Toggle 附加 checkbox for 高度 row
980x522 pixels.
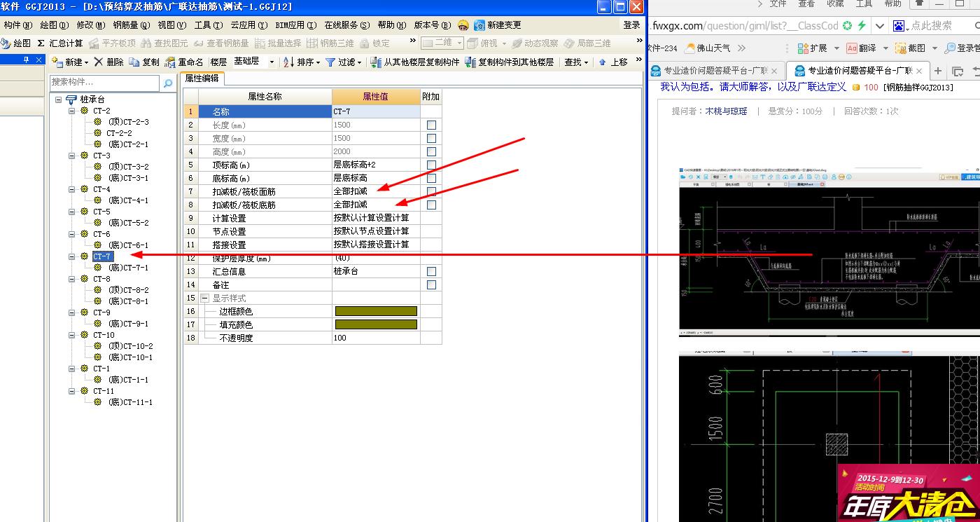(x=431, y=151)
